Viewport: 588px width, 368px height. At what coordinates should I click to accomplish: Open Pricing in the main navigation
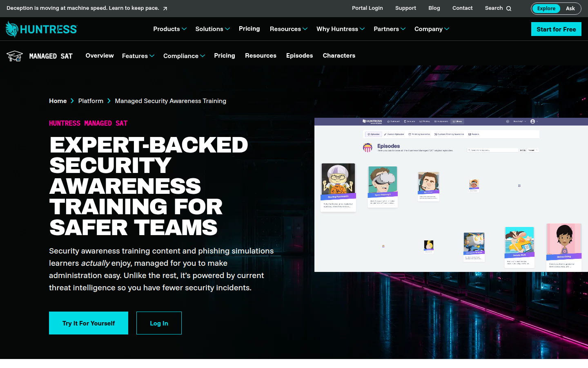click(x=249, y=29)
